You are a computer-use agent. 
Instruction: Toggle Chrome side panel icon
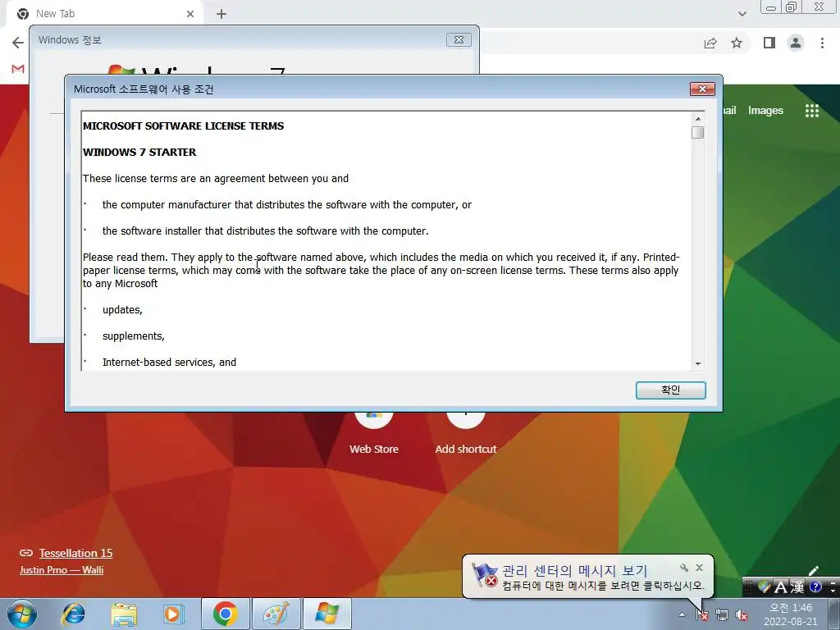pos(769,43)
